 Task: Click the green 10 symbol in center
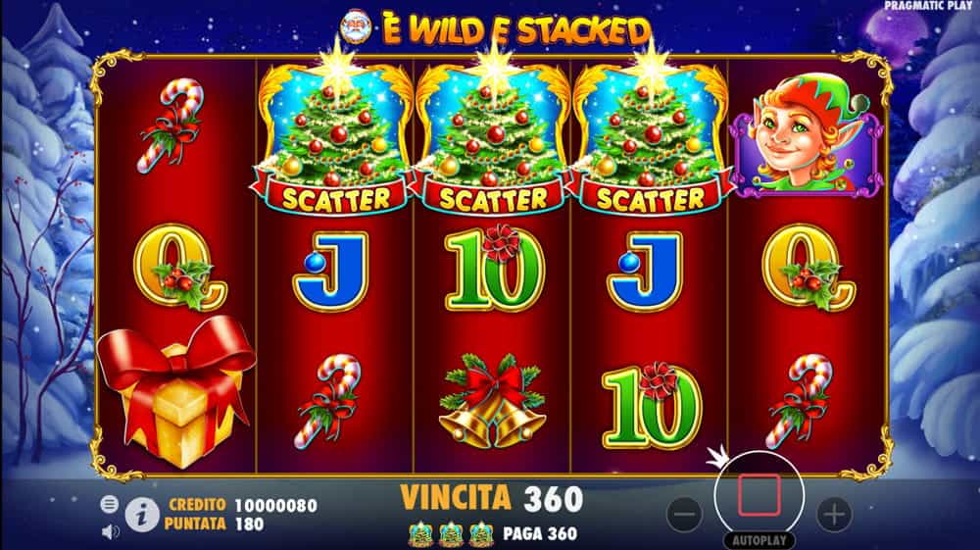coord(494,268)
